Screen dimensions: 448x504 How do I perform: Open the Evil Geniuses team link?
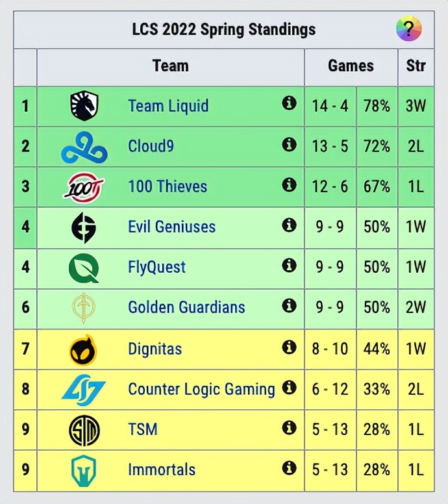coord(171,226)
